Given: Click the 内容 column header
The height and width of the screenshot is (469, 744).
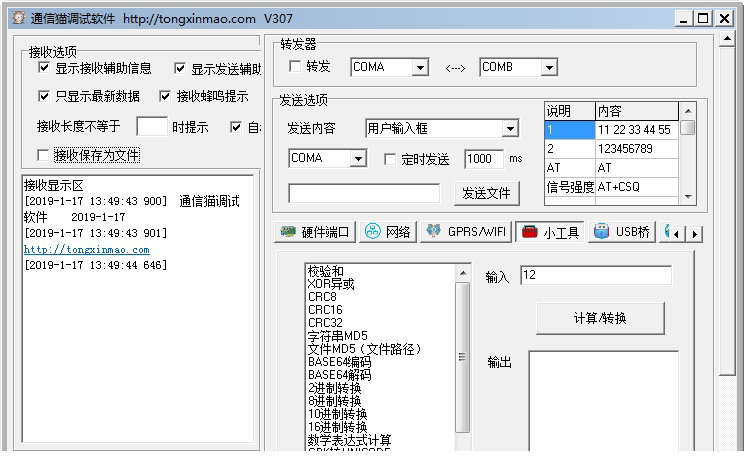Looking at the screenshot, I should click(x=637, y=111).
